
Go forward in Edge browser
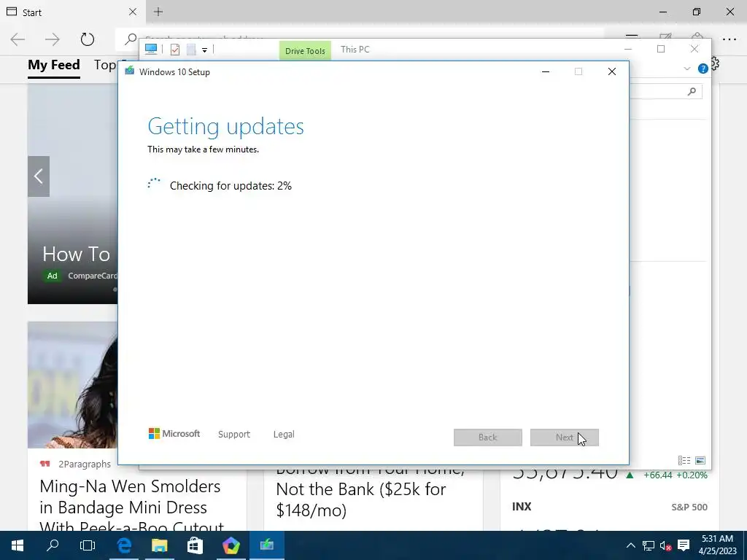[x=53, y=39]
